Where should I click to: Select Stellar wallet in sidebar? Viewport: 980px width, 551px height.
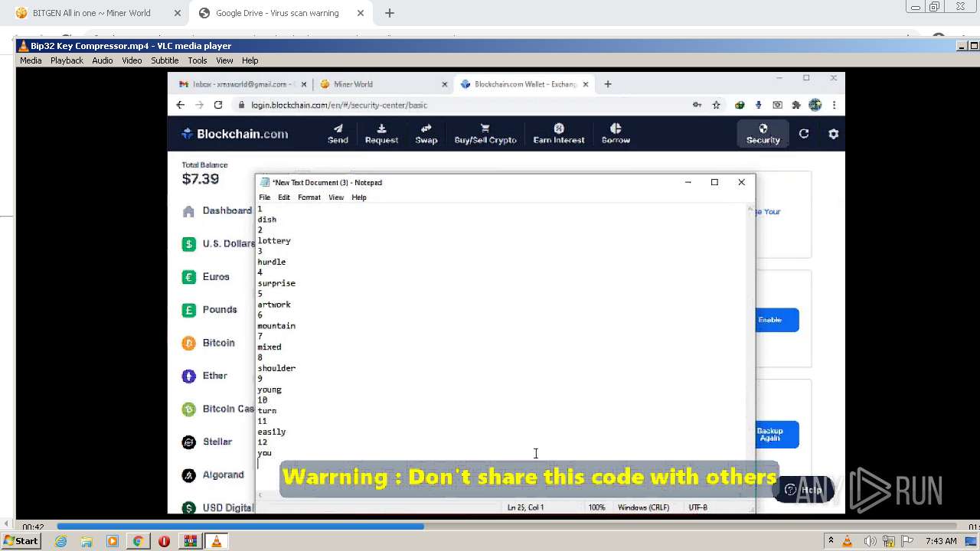pos(207,442)
